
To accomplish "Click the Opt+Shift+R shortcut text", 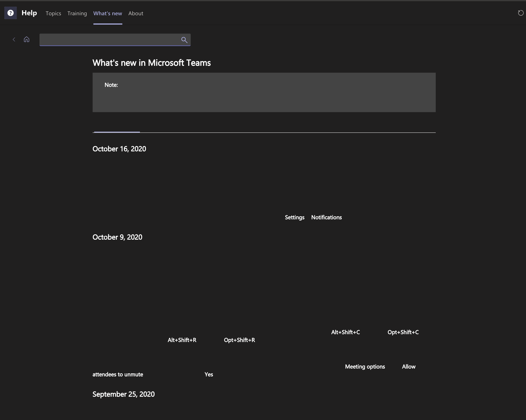I will pos(239,340).
